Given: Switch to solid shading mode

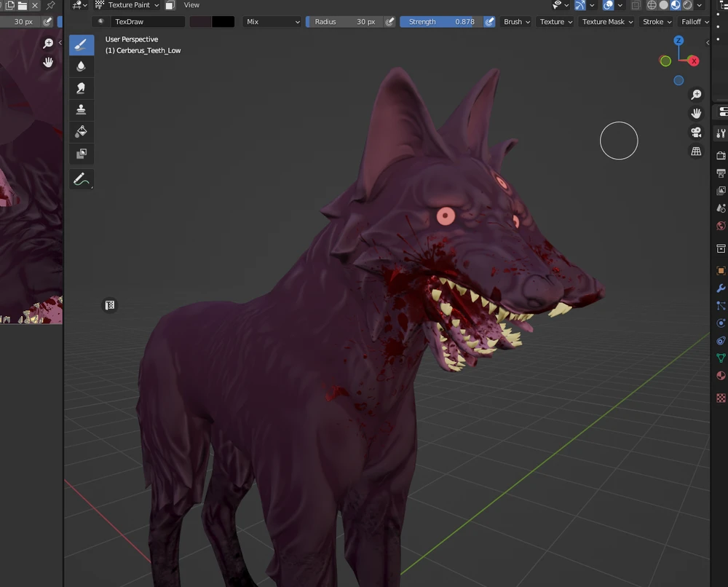Looking at the screenshot, I should point(663,5).
